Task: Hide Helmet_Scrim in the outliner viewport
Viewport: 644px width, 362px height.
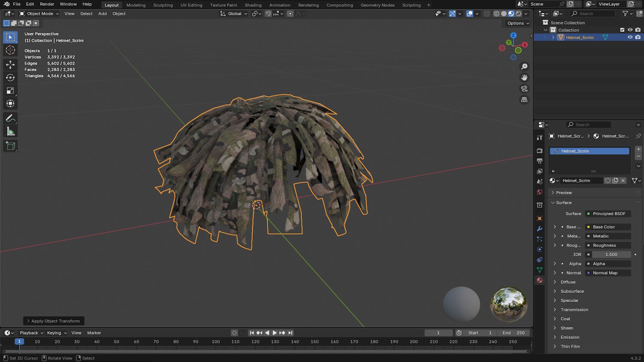Action: 630,37
